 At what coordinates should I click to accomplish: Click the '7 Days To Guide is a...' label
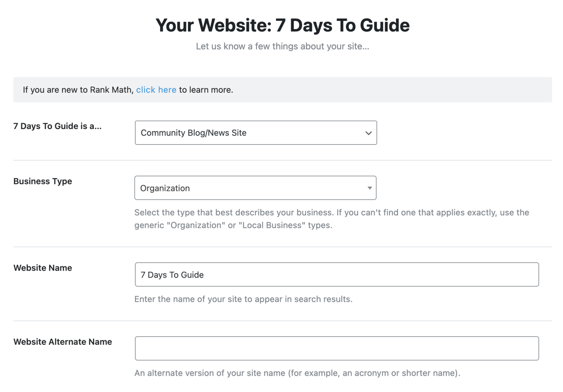tap(58, 126)
